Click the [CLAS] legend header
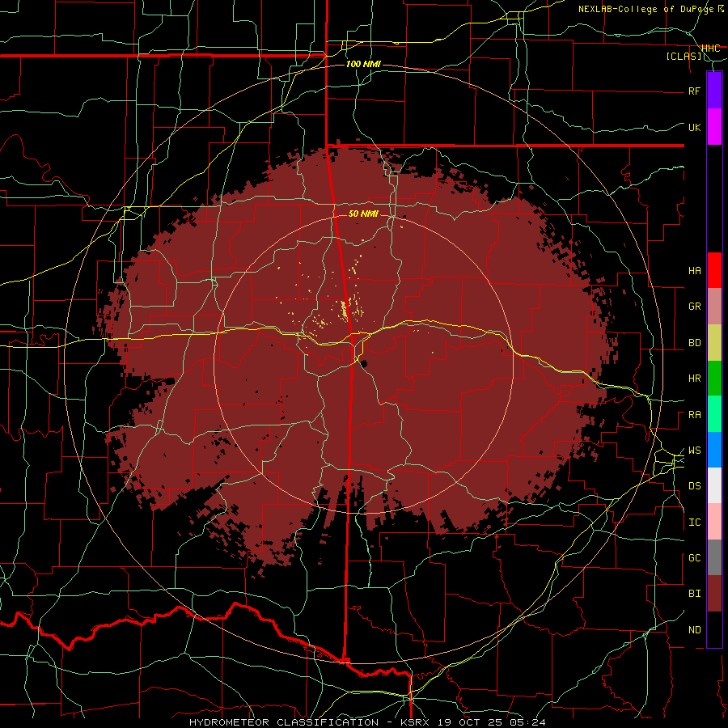The height and width of the screenshot is (728, 728). 684,56
